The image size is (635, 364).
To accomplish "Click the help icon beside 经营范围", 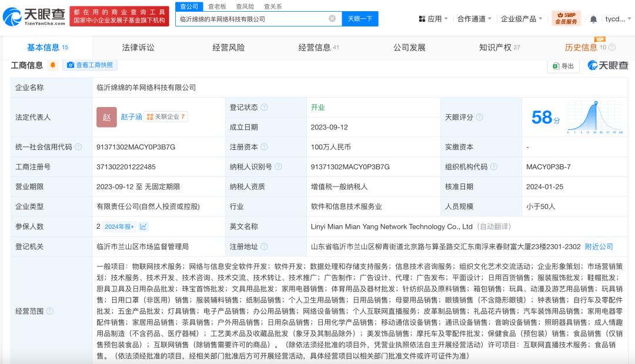I will pyautogui.click(x=49, y=310).
